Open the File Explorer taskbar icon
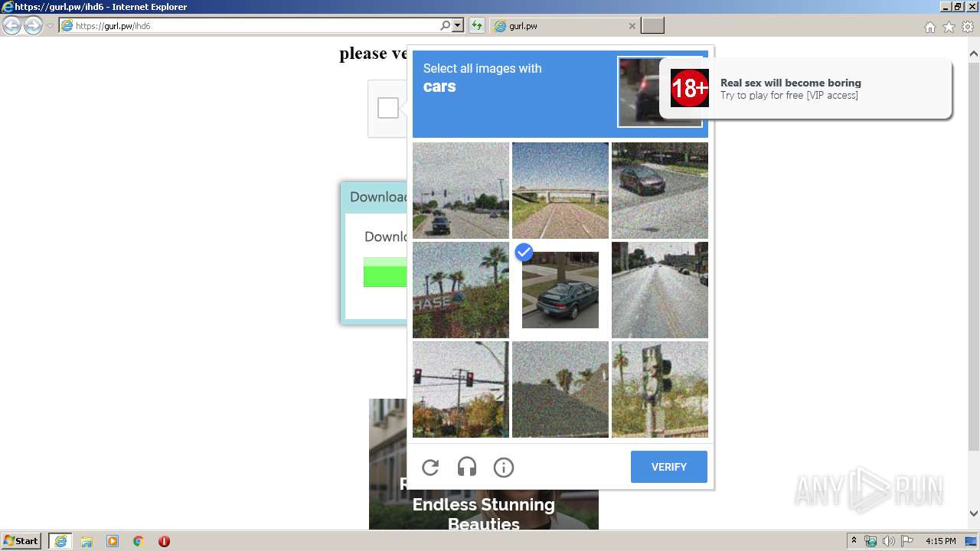Screen dimensions: 980x551 tap(87, 541)
